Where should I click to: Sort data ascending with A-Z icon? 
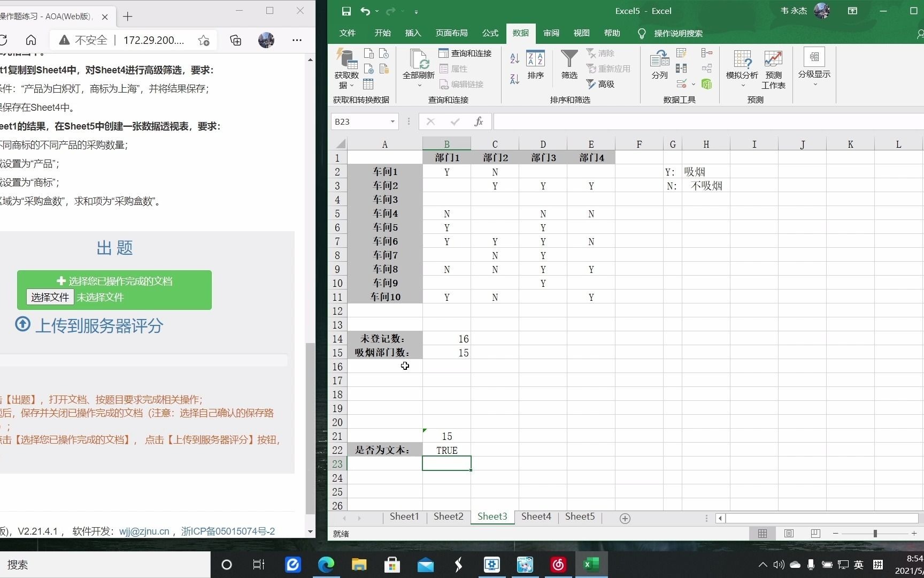tap(513, 58)
